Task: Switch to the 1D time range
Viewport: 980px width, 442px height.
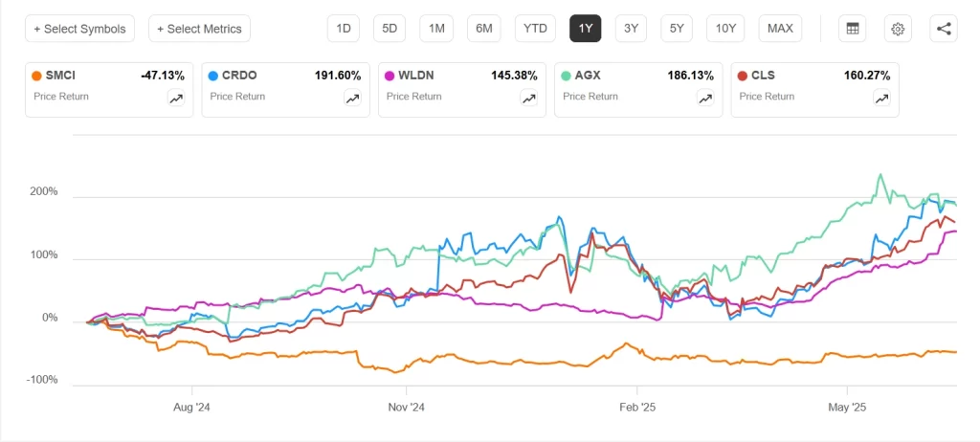Action: [x=343, y=29]
